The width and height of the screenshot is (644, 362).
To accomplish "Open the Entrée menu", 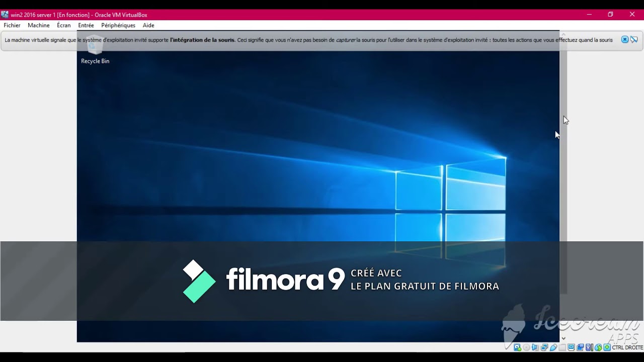I will 86,25.
